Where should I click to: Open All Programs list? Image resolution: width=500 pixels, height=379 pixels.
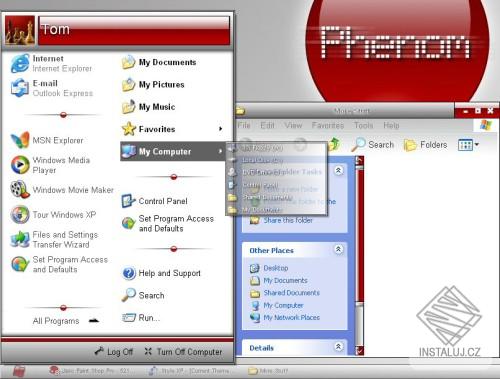[x=66, y=321]
